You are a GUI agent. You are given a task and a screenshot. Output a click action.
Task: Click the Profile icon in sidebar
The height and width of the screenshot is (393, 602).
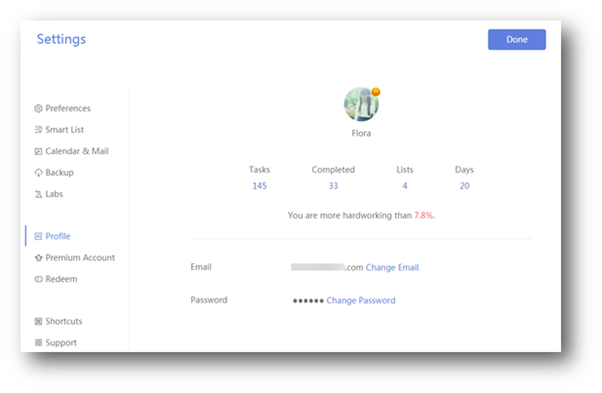38,236
